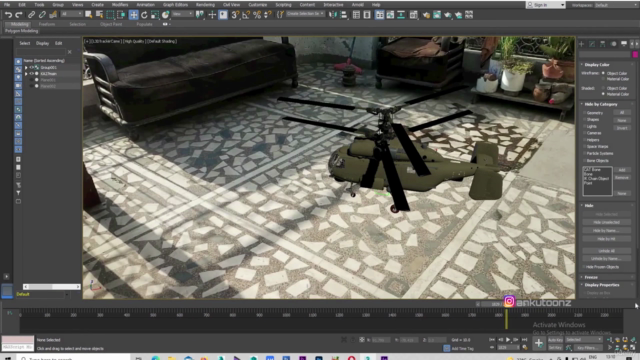640x360 pixels.
Task: Open the selection filter All dropdown
Action: pyautogui.click(x=71, y=14)
